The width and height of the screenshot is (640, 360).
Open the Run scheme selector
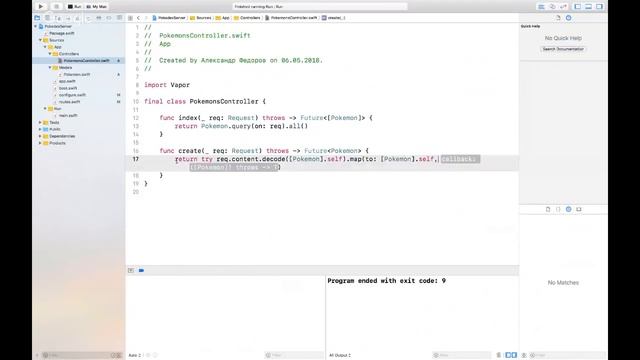click(x=75, y=7)
